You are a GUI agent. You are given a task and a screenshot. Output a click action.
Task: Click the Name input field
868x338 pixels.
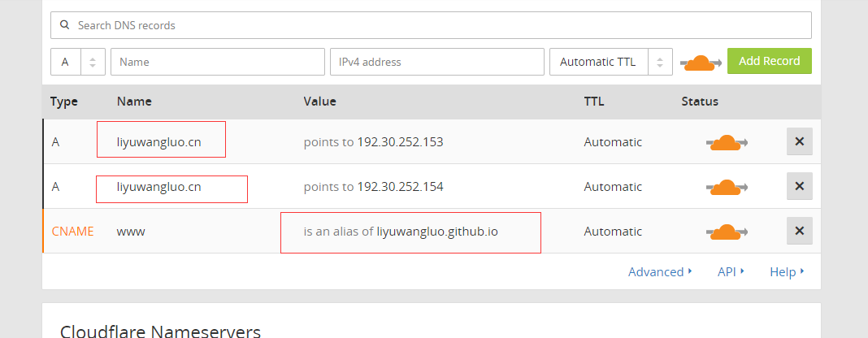tap(218, 62)
